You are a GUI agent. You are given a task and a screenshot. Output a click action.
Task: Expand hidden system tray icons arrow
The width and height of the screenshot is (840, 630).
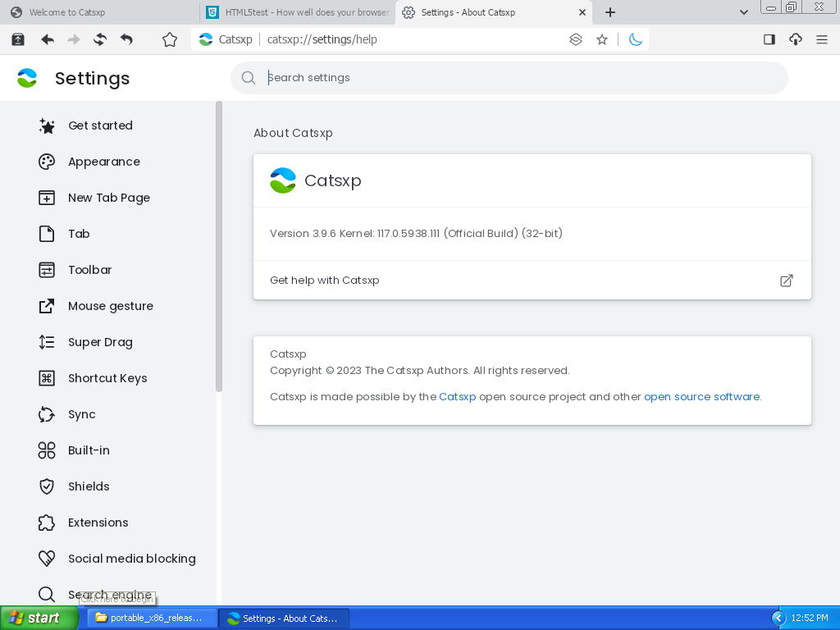pyautogui.click(x=778, y=619)
